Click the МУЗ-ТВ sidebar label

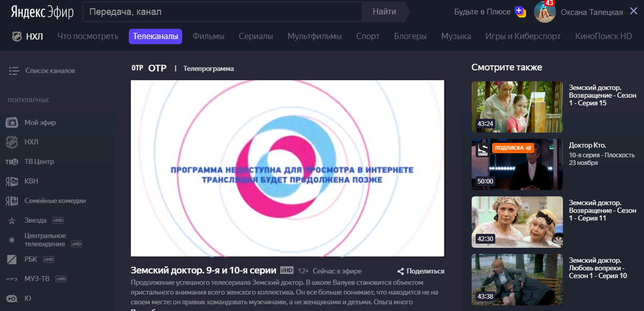click(x=38, y=279)
